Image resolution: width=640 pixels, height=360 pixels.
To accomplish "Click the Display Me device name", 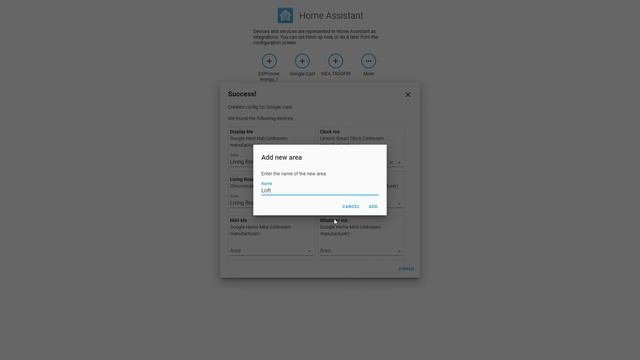I will (x=241, y=132).
